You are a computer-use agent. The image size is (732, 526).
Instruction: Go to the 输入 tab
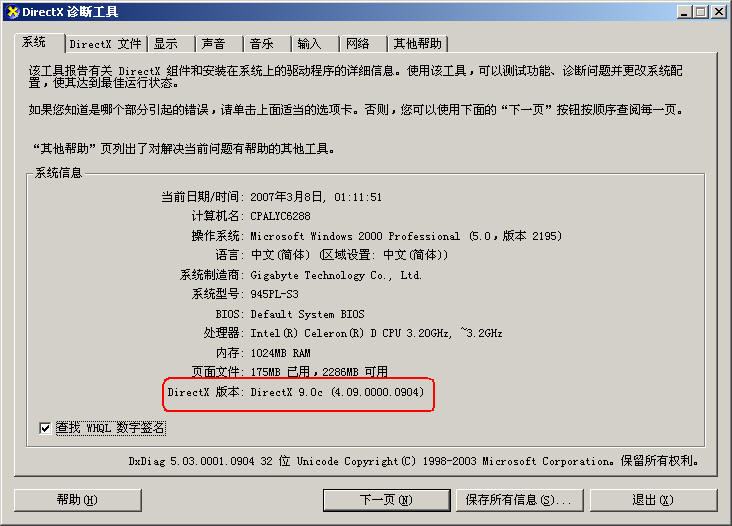click(x=316, y=44)
